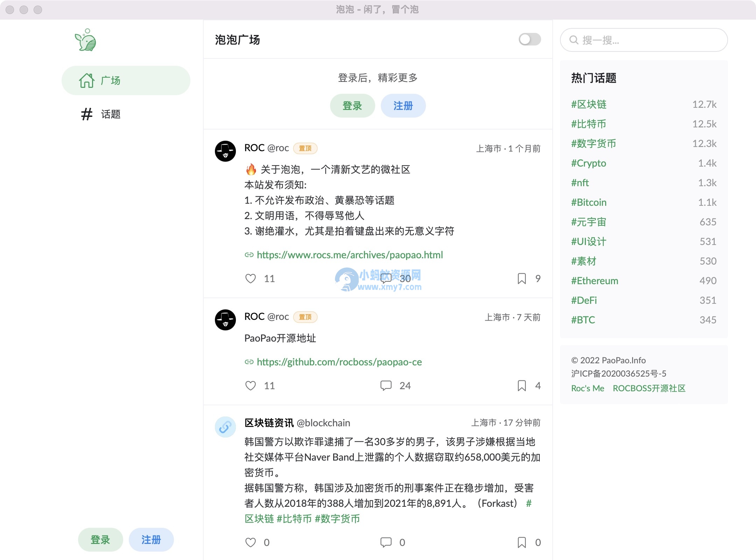Like ROC's pinned announcement post
Image resolution: width=756 pixels, height=560 pixels.
(251, 279)
